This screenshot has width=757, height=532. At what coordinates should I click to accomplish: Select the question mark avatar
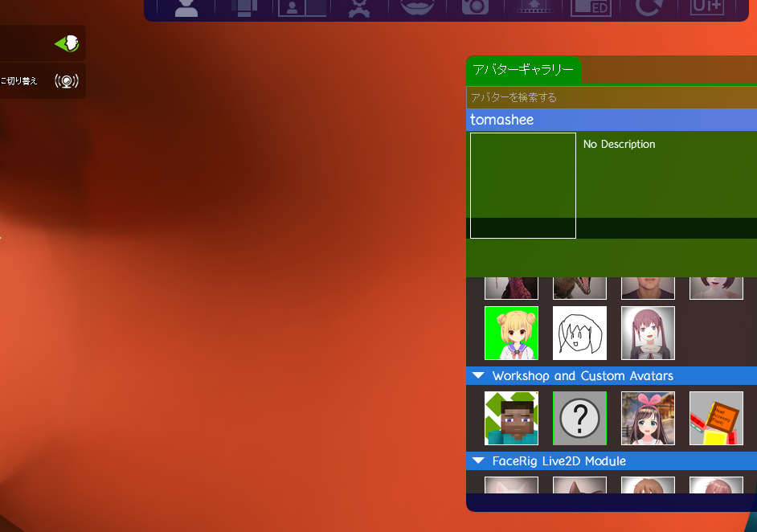pyautogui.click(x=579, y=418)
